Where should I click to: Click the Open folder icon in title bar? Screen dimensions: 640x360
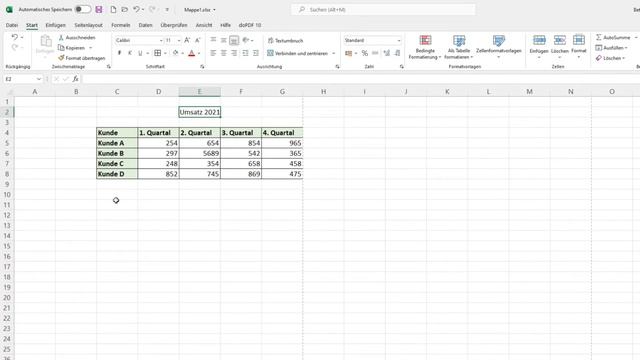pos(124,9)
